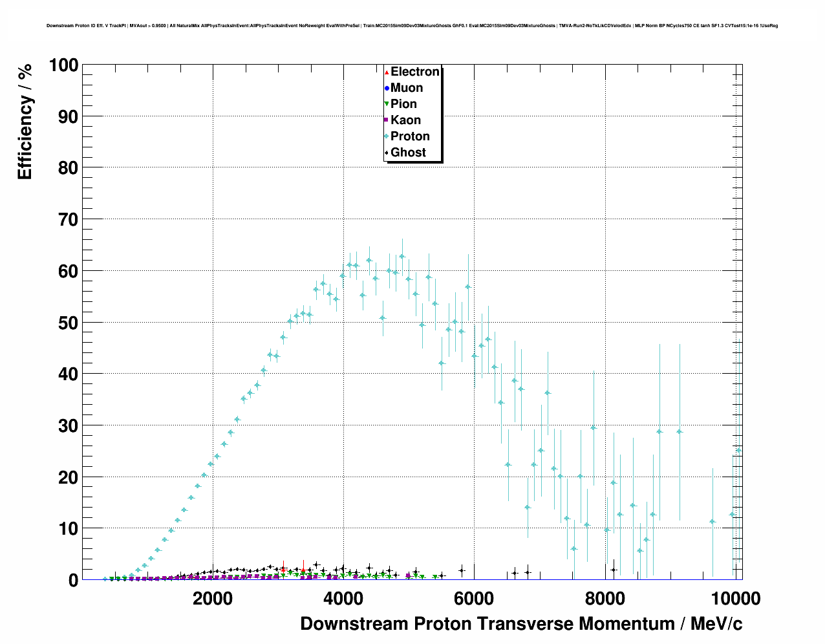Select the Muon legend label text
825x644 pixels.
click(407, 88)
